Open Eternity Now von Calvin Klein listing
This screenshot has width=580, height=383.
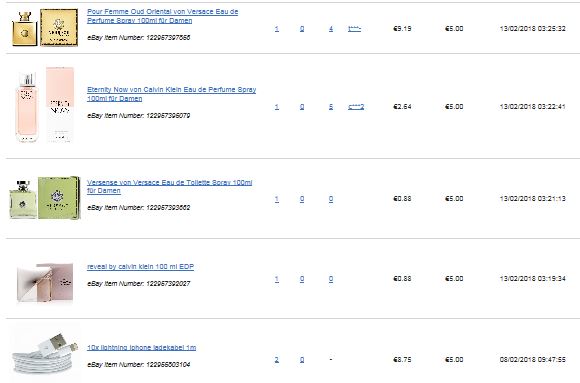tap(171, 94)
